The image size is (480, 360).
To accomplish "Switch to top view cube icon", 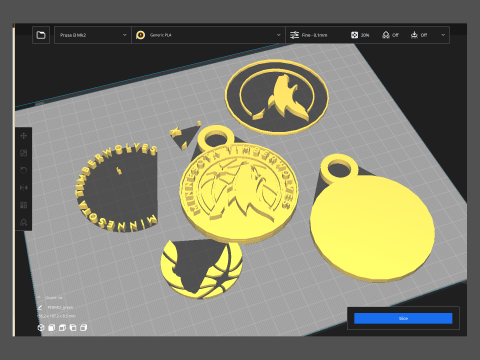I will pyautogui.click(x=62, y=328).
